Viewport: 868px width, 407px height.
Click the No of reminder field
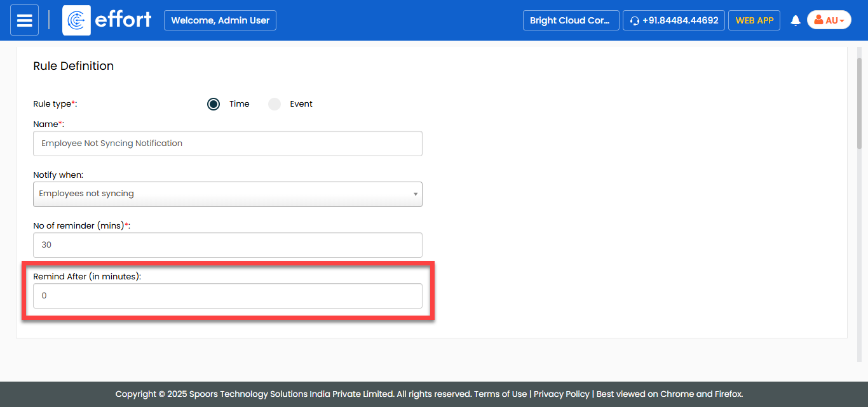(227, 245)
